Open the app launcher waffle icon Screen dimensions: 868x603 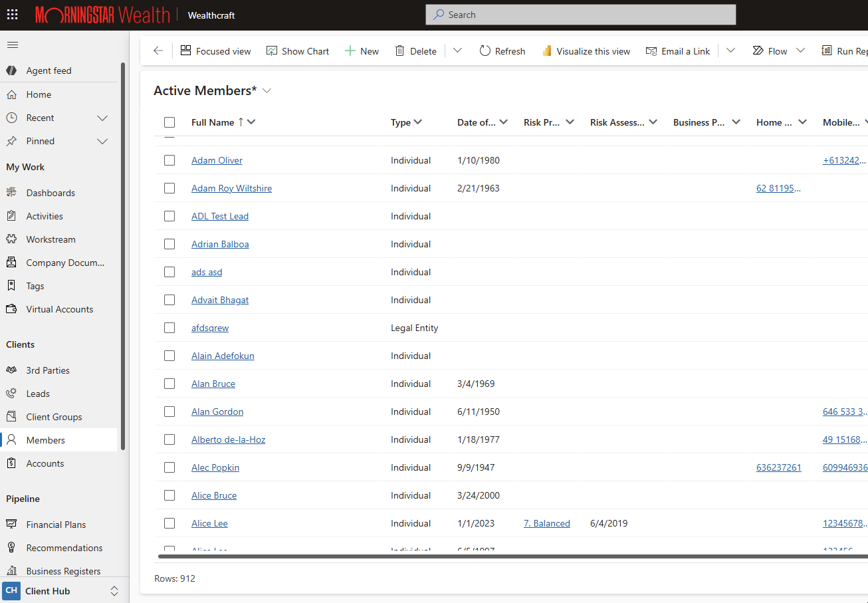[13, 15]
